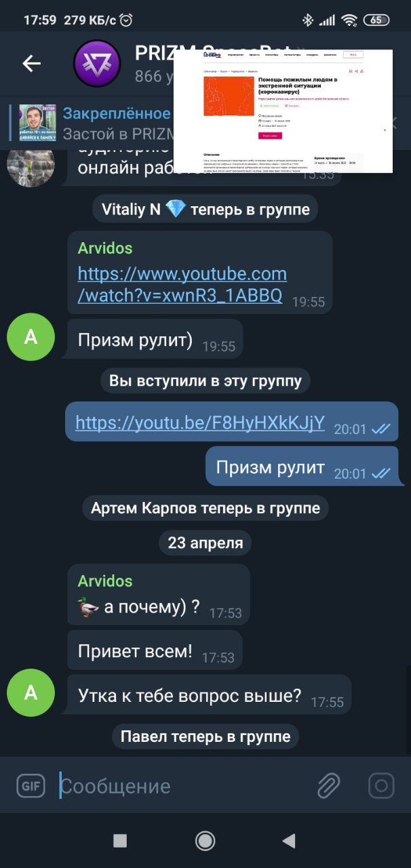411x868 pixels.
Task: Tap the paperclip attachment icon
Action: click(328, 786)
